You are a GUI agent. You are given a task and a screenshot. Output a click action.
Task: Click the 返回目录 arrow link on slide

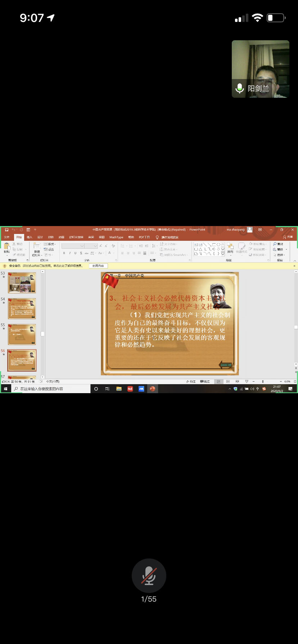pos(226,365)
